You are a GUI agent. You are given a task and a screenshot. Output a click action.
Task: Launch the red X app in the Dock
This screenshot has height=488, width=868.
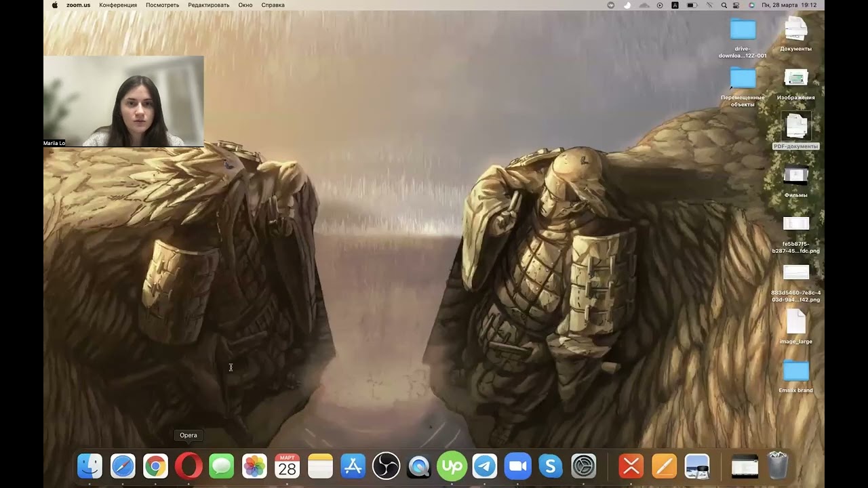pyautogui.click(x=631, y=466)
